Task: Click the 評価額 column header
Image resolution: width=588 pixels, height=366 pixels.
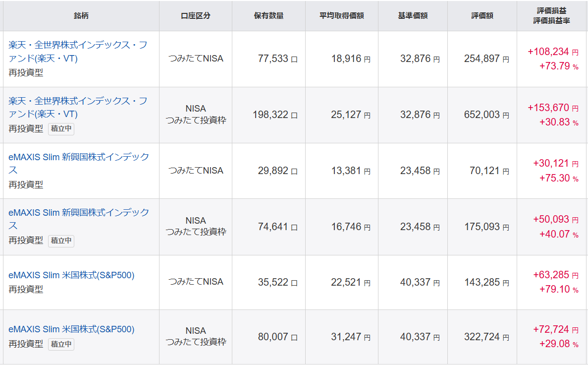Action: (x=482, y=15)
